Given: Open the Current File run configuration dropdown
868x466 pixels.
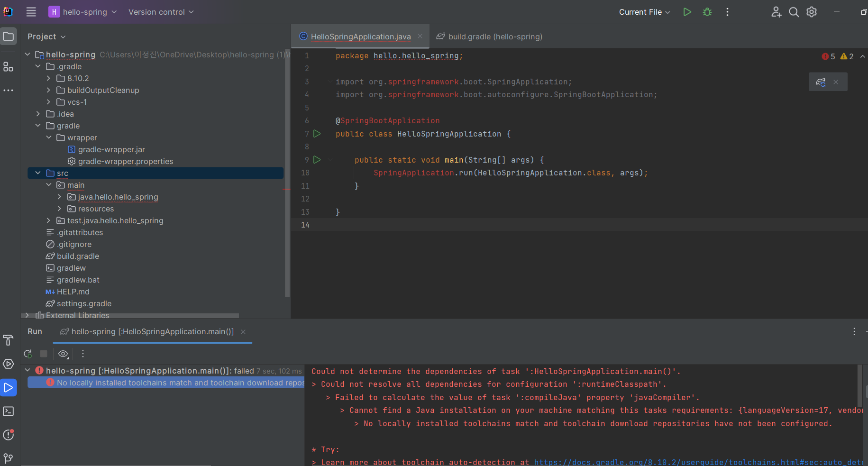Looking at the screenshot, I should [x=644, y=12].
